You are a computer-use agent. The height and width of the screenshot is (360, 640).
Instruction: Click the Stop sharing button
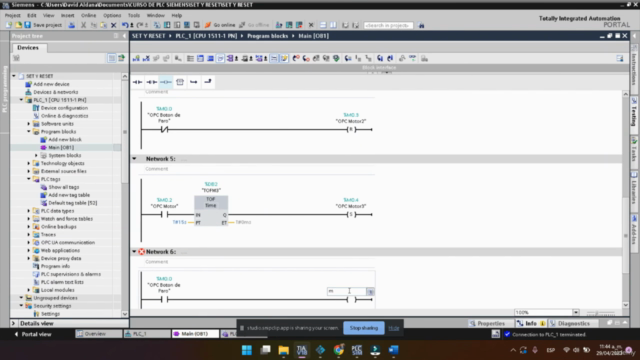364,328
